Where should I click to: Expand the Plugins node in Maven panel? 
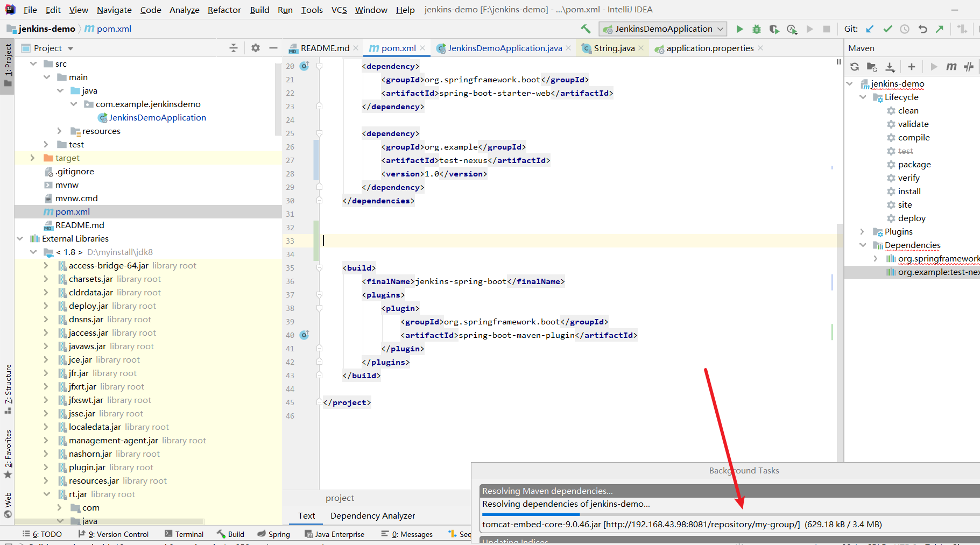coord(862,232)
